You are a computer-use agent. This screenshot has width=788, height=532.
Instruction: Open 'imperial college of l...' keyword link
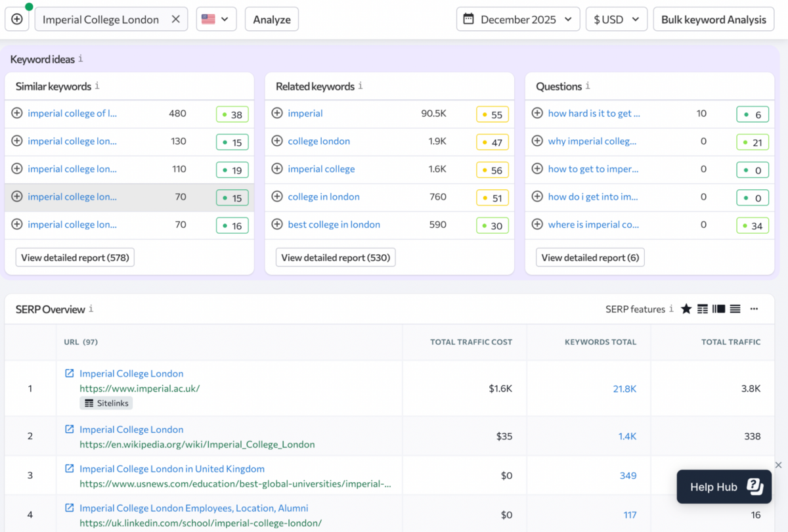tap(72, 113)
